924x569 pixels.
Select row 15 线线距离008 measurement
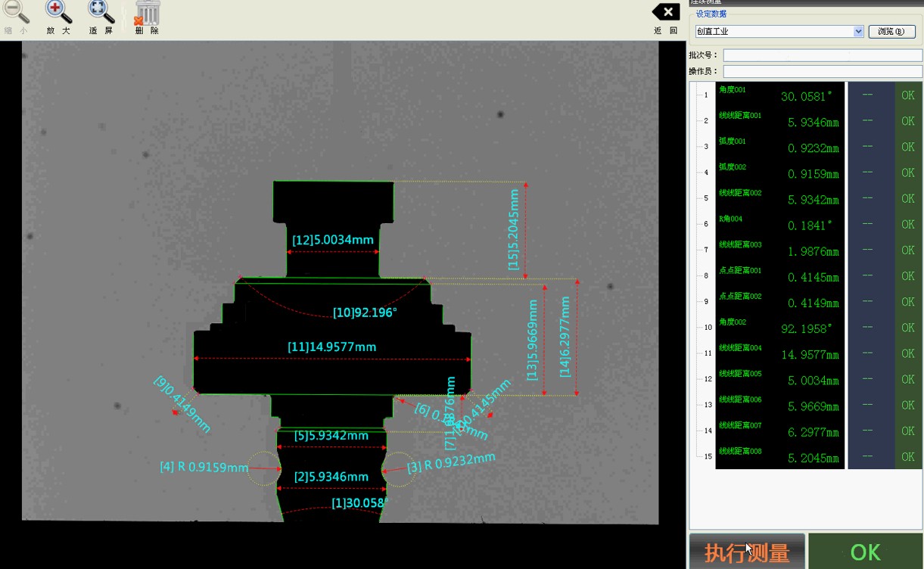click(779, 457)
